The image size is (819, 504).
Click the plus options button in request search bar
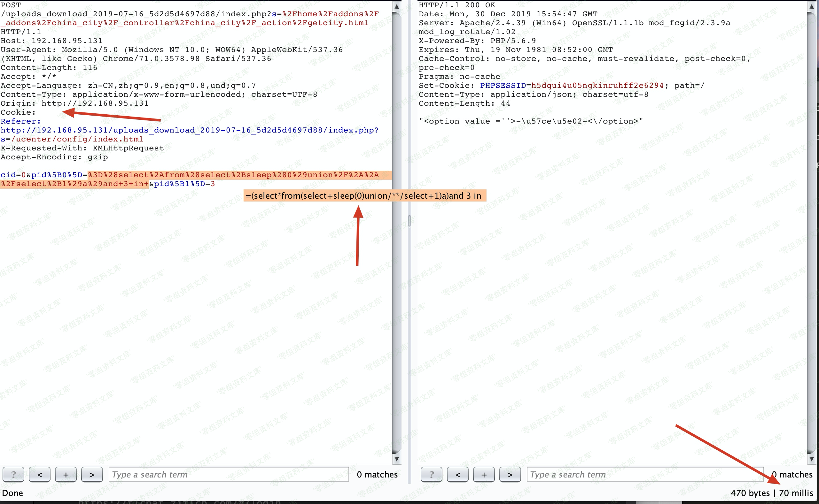click(x=66, y=474)
